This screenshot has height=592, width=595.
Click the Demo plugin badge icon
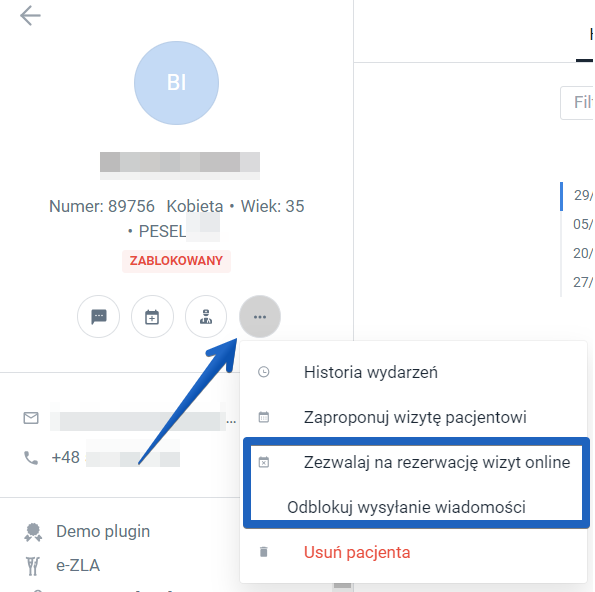point(33,532)
